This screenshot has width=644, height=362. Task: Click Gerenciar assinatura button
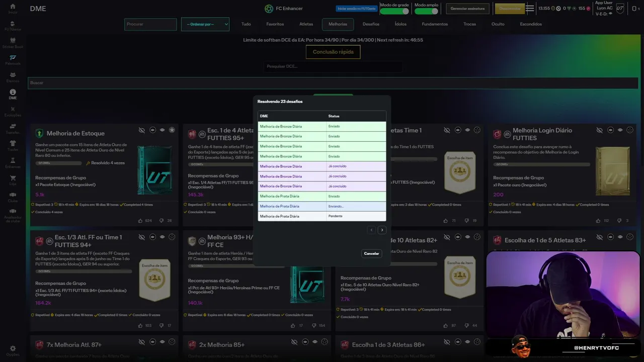click(468, 9)
